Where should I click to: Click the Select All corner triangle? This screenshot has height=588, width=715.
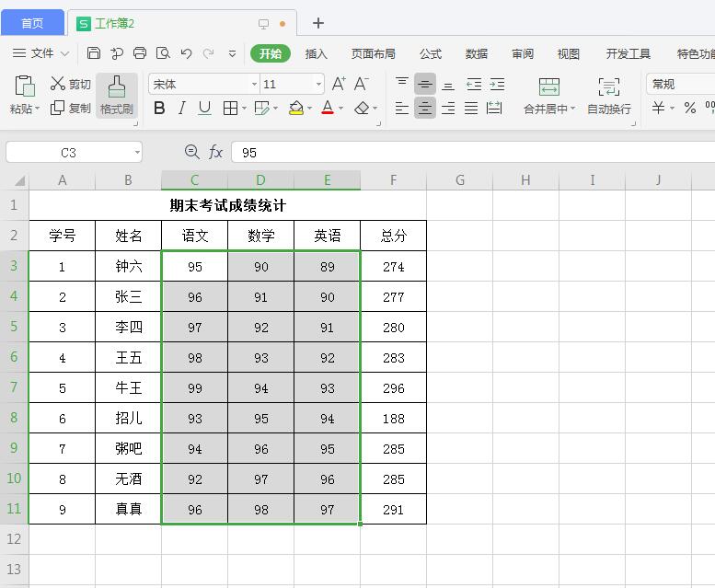pyautogui.click(x=19, y=181)
